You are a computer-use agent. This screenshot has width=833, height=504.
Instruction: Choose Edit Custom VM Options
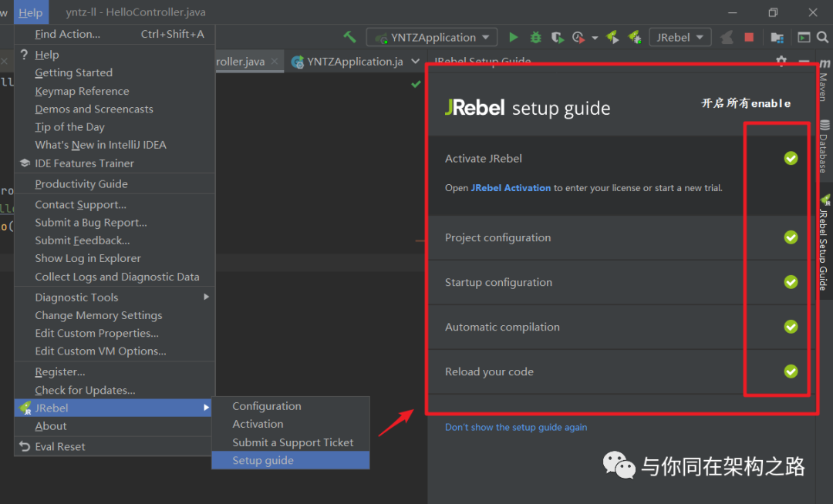pos(114,351)
